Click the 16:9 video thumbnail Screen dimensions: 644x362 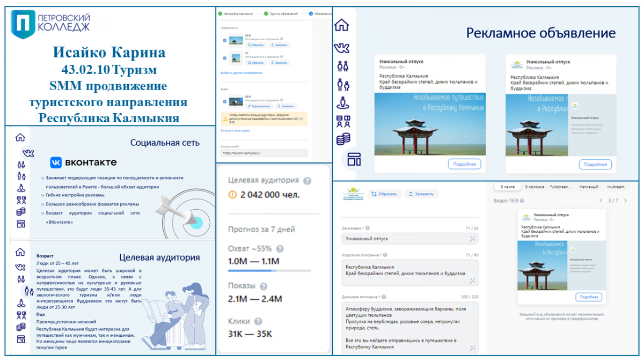(236, 101)
